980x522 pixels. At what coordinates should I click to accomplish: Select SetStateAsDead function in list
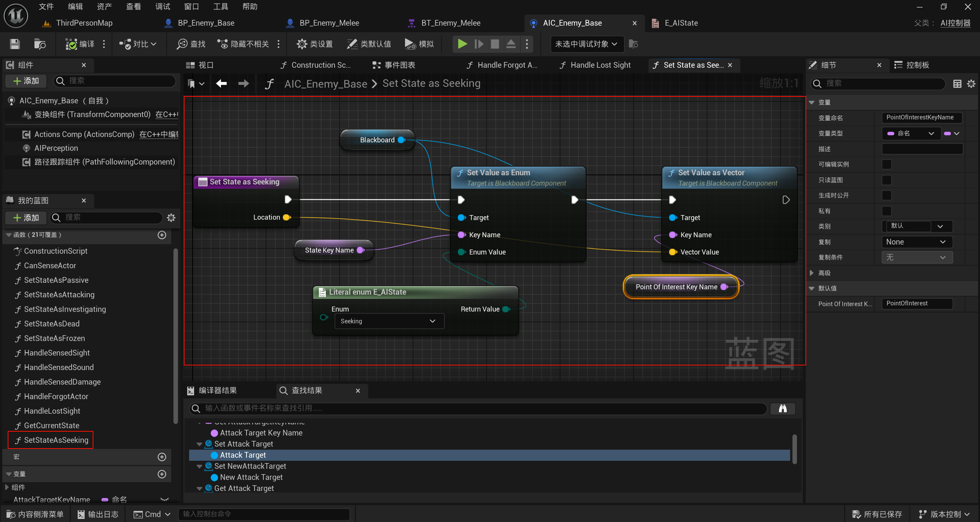pos(52,324)
